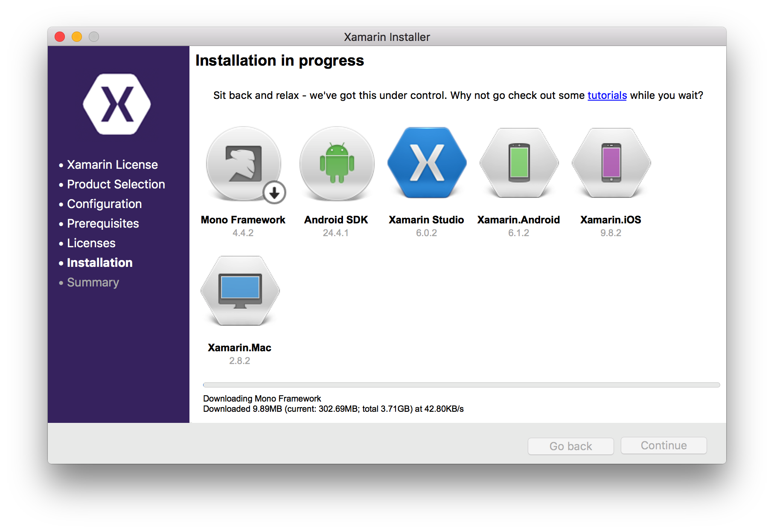Select Xamarin License step in sidebar
The height and width of the screenshot is (532, 774).
pyautogui.click(x=112, y=165)
